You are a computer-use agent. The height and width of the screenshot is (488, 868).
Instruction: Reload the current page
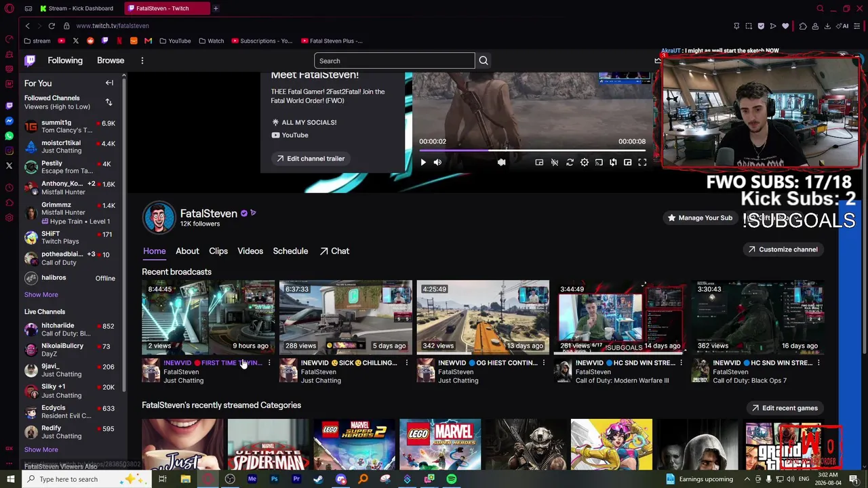coord(52,26)
